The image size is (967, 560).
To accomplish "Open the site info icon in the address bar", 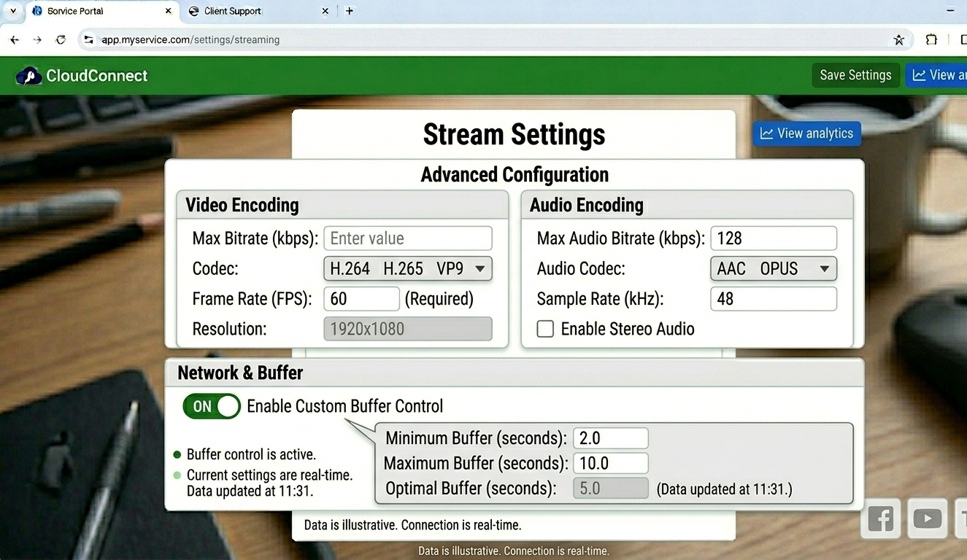I will tap(88, 40).
